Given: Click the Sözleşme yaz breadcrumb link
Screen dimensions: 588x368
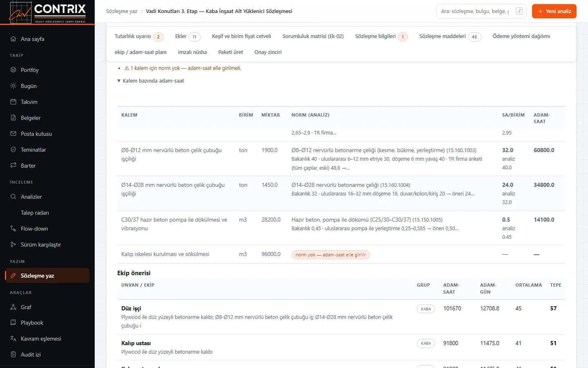Looking at the screenshot, I should pyautogui.click(x=122, y=11).
